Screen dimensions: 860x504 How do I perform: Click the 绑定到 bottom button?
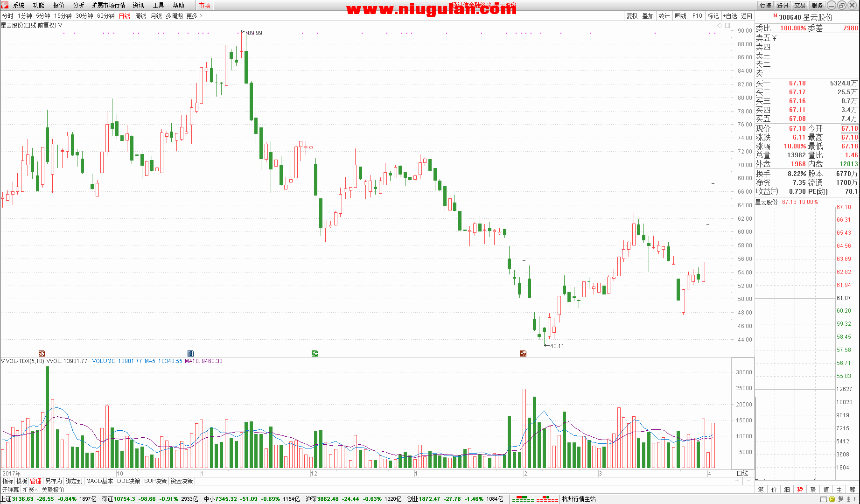pos(74,481)
